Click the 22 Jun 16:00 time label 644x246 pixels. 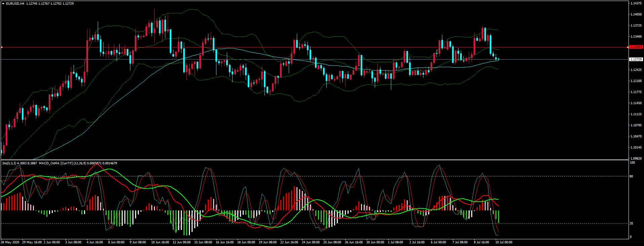tap(289, 242)
